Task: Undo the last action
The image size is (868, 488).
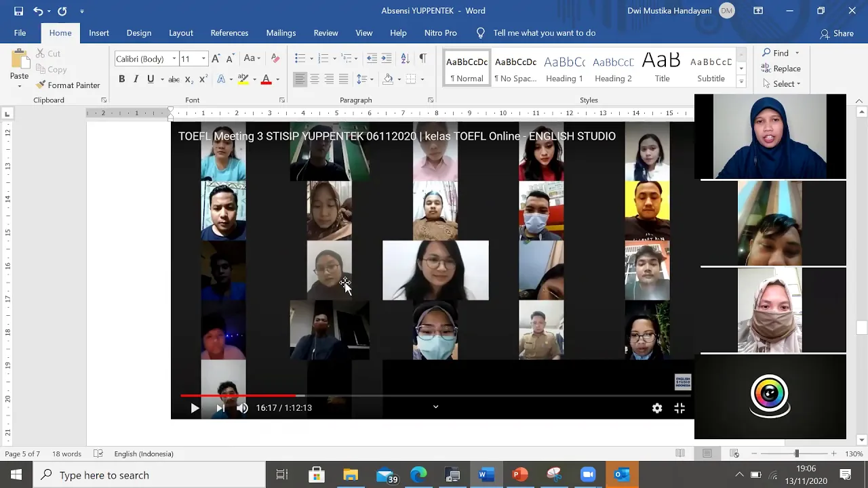Action: [38, 11]
